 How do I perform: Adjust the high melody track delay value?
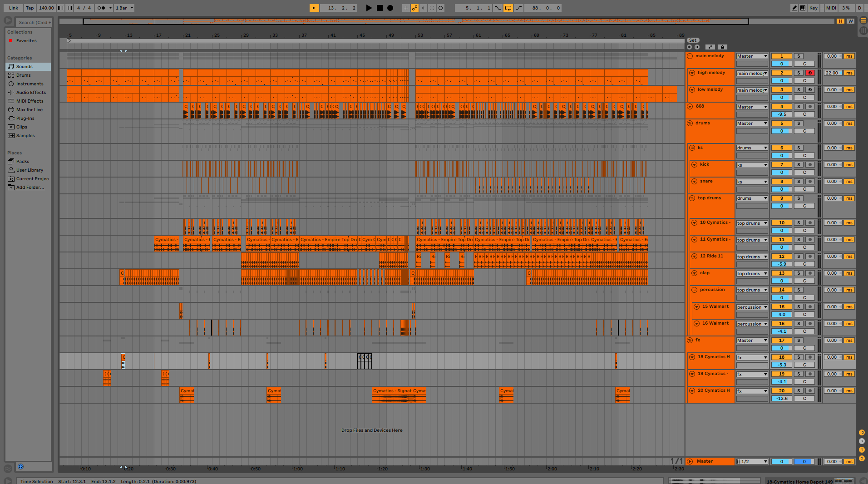833,73
